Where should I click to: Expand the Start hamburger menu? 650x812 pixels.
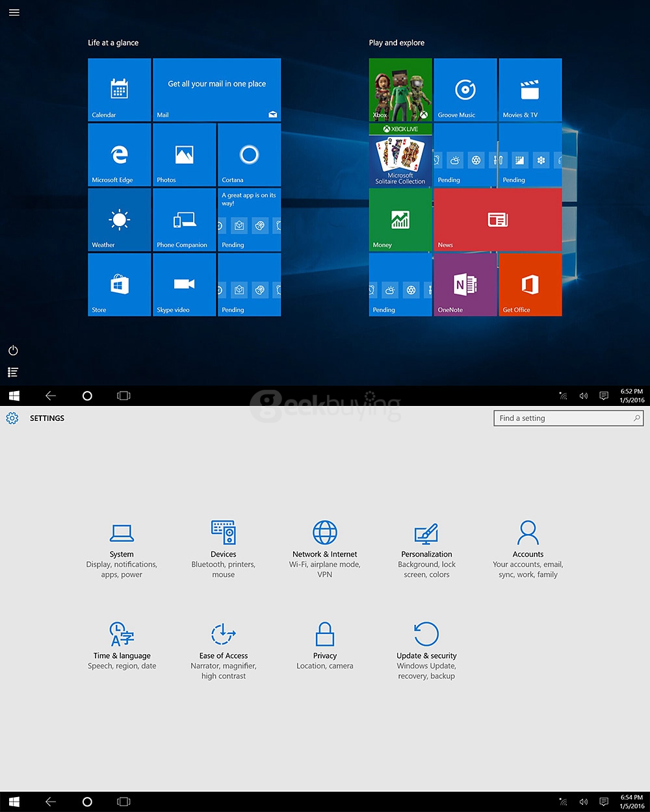pyautogui.click(x=14, y=12)
